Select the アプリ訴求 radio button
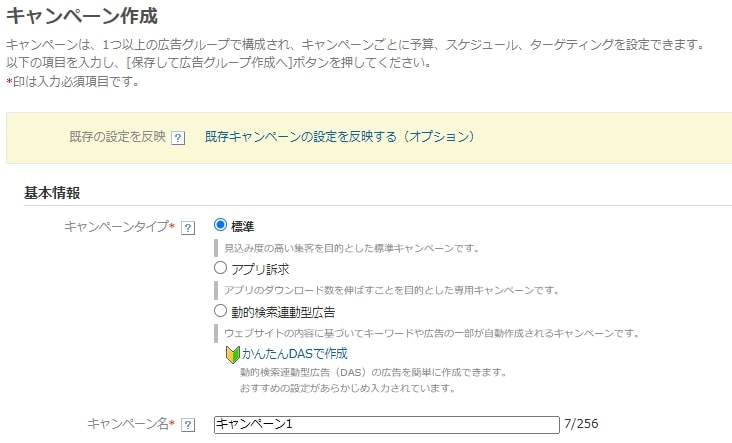Image resolution: width=732 pixels, height=443 pixels. tap(220, 267)
